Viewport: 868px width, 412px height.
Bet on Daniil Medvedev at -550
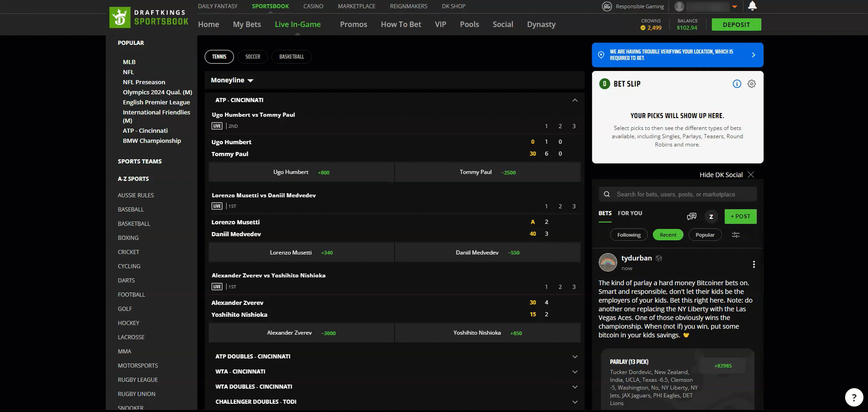coord(488,253)
